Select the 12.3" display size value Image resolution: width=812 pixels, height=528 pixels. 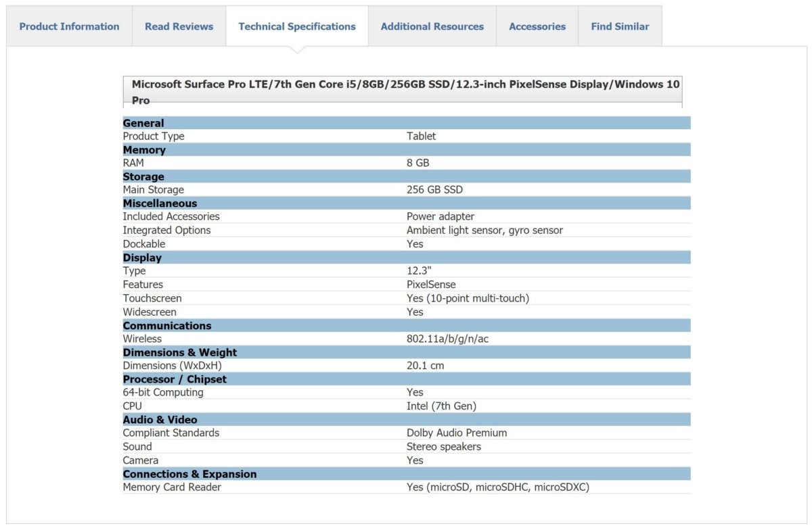[419, 271]
